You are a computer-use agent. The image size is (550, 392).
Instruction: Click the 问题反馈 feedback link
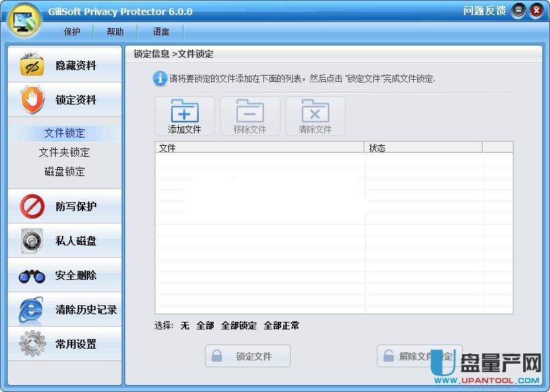(484, 10)
